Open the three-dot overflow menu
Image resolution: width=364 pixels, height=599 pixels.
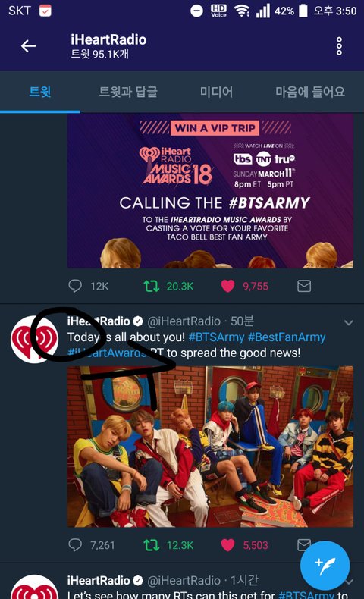point(339,46)
